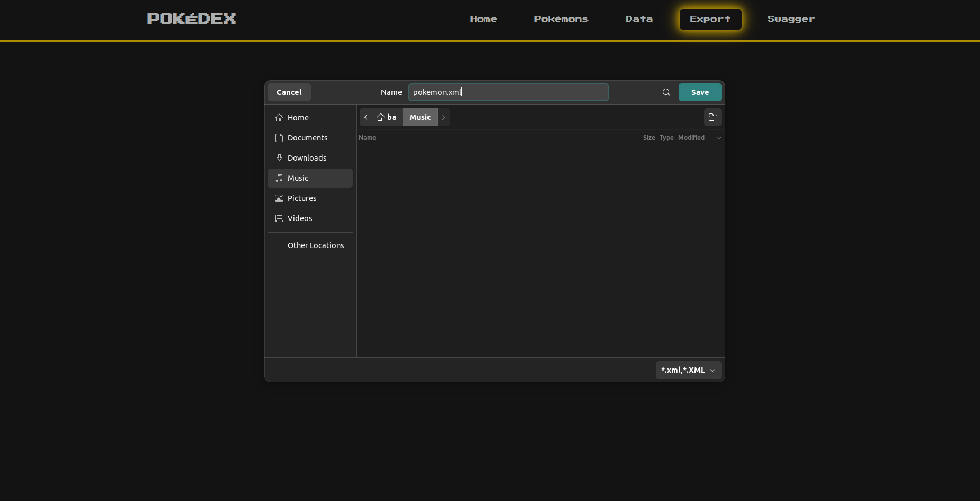
Task: Select the Export nav tab
Action: tap(710, 19)
